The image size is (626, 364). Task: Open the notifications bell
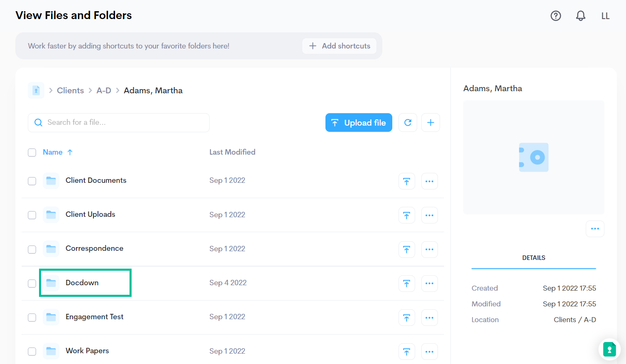coord(580,16)
